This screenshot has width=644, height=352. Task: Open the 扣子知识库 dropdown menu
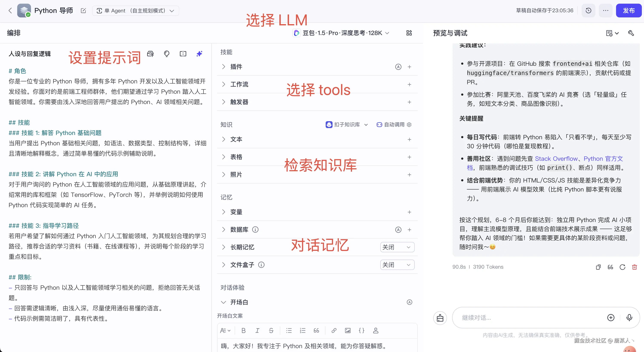pos(347,124)
